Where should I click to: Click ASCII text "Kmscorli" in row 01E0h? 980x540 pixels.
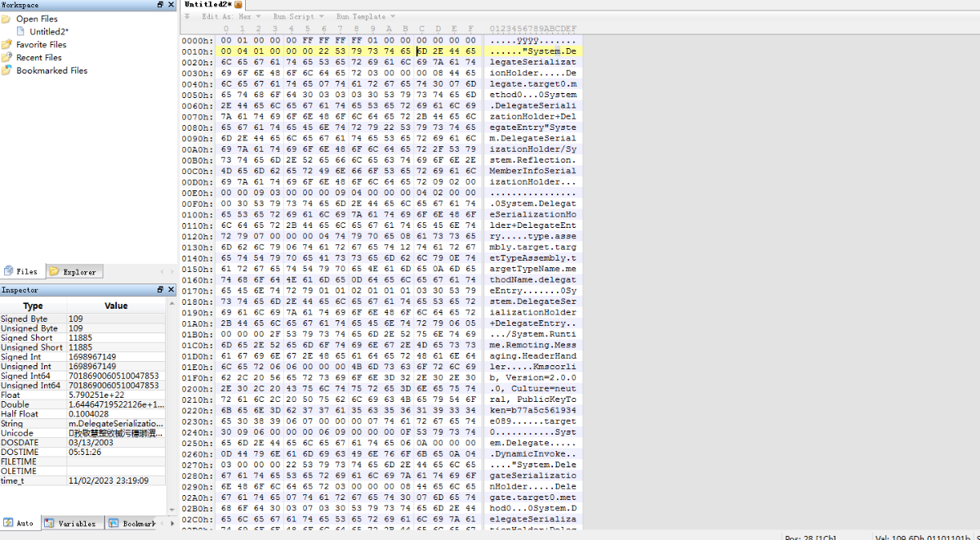556,367
